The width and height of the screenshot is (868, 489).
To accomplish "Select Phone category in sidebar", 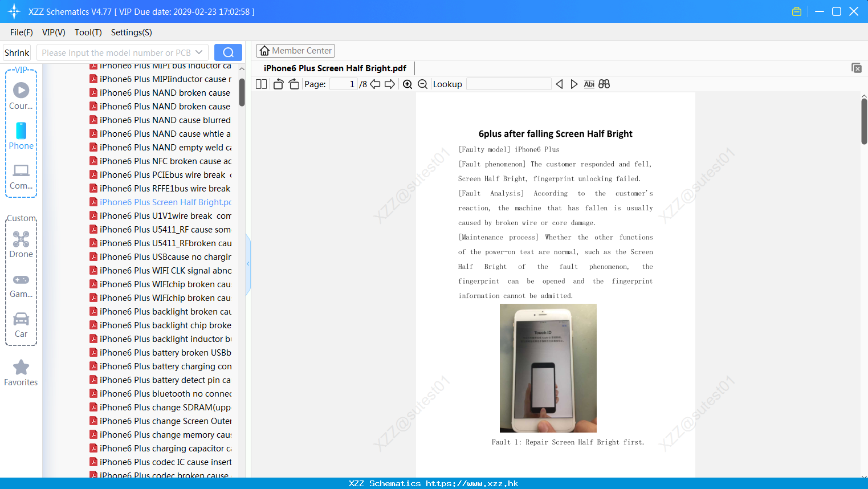I will coord(21,136).
